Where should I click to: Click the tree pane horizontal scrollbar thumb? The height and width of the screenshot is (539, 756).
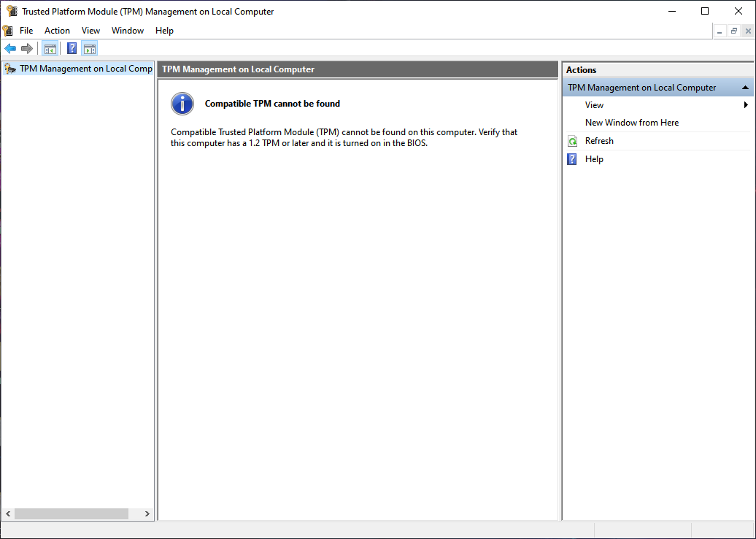coord(72,514)
